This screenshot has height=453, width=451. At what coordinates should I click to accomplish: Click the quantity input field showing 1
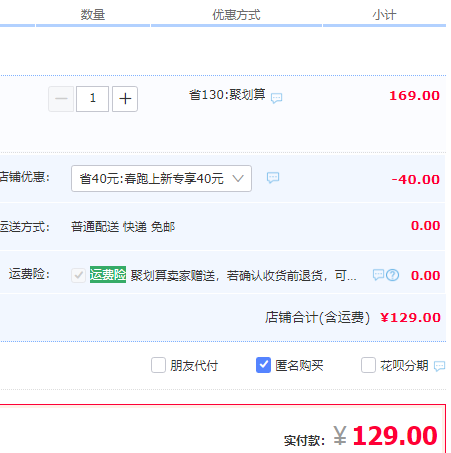click(x=93, y=99)
